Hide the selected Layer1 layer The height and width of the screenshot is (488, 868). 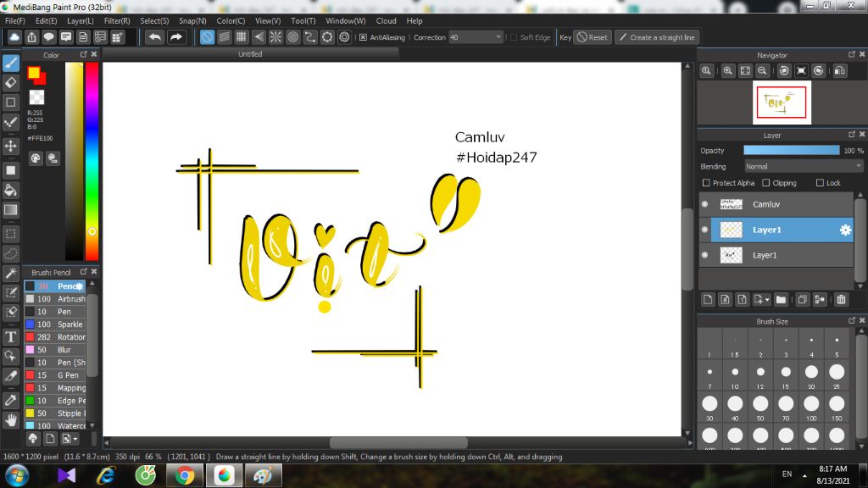704,230
